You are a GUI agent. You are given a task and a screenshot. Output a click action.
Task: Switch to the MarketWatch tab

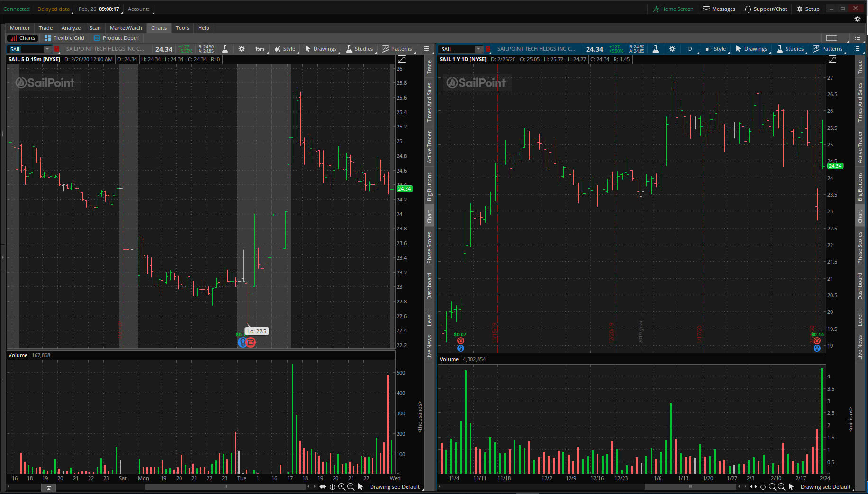point(126,28)
